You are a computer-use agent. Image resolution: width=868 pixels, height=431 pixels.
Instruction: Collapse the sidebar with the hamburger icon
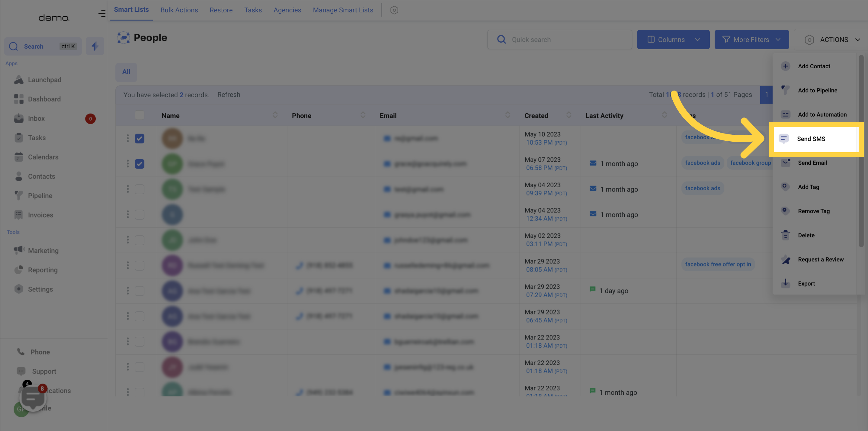click(102, 13)
